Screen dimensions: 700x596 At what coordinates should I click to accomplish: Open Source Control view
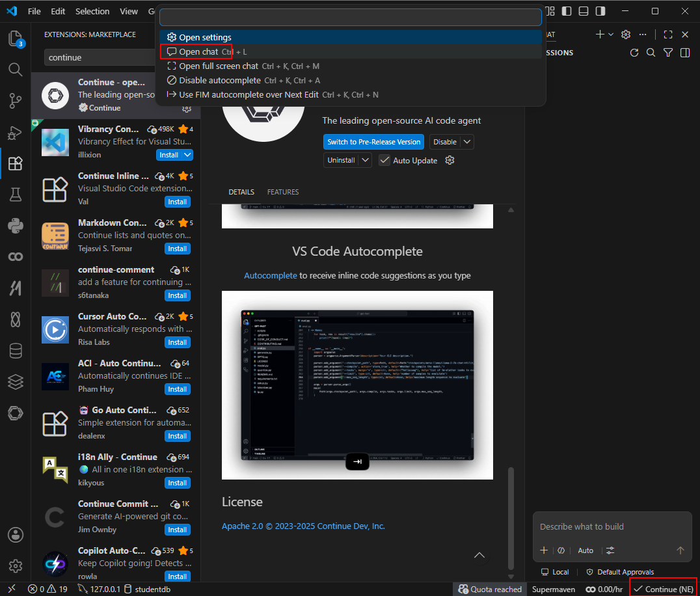coord(15,100)
